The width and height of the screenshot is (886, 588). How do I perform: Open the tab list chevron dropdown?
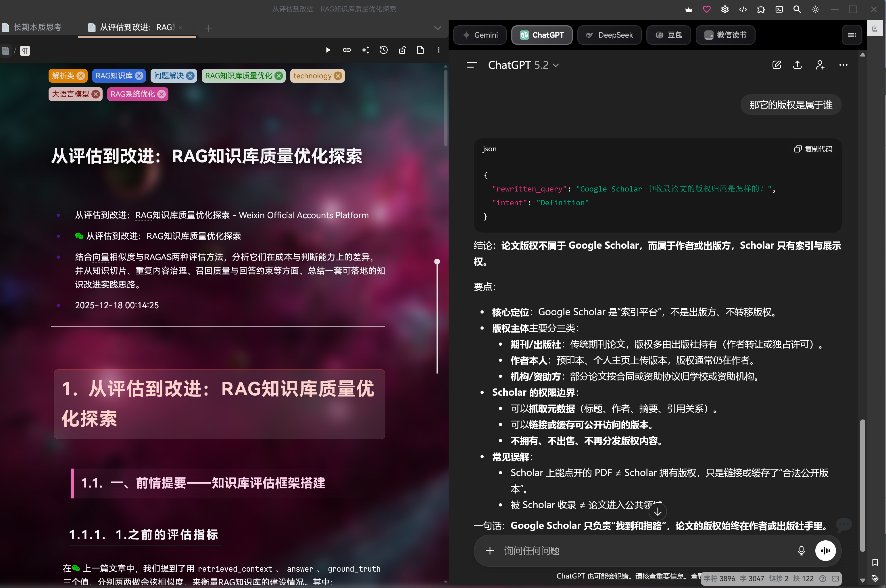[x=437, y=28]
